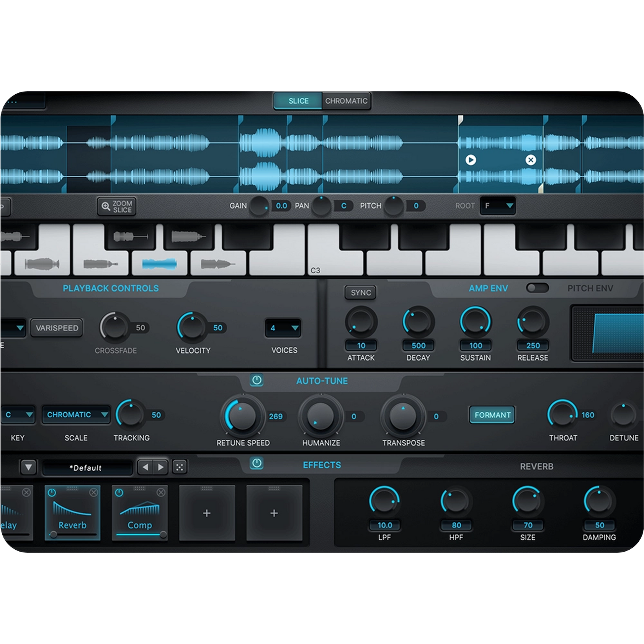Toggle the Auto-Tune power button
Screen dimensions: 644x644
256,380
